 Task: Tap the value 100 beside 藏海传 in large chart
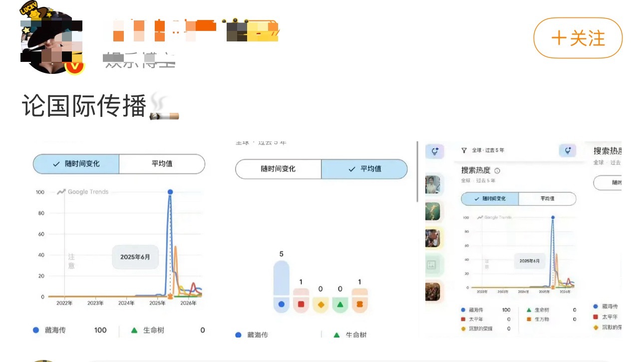pyautogui.click(x=100, y=330)
